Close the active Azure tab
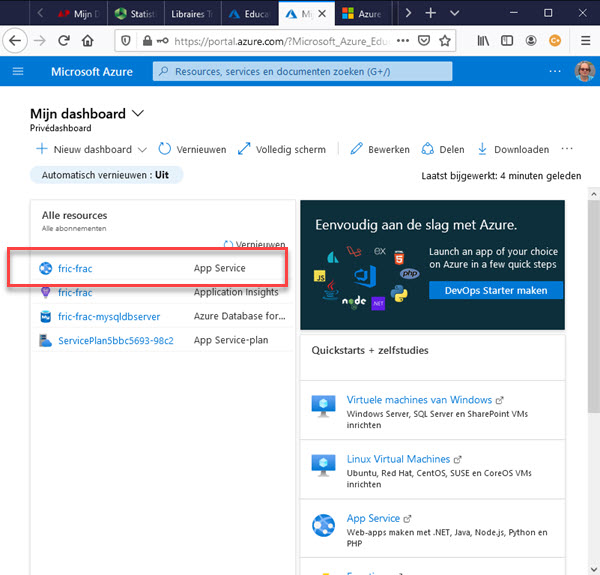This screenshot has height=575, width=600. [x=322, y=14]
